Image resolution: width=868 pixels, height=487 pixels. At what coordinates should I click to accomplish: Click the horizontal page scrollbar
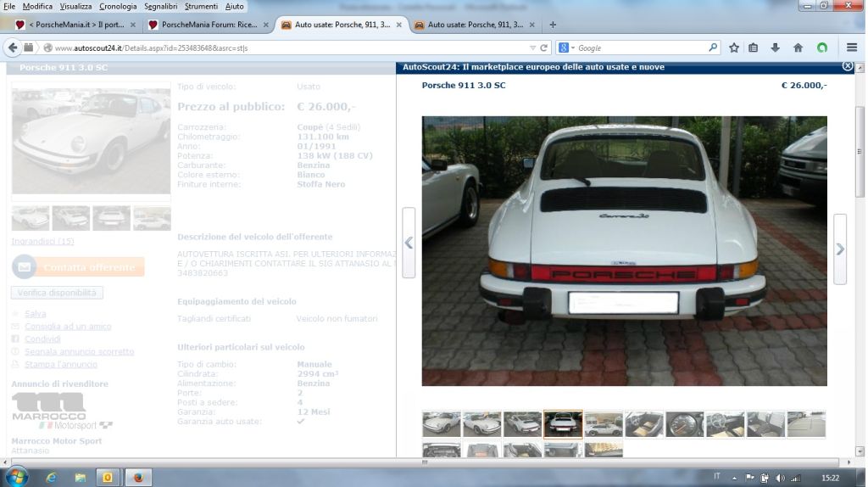pos(426,462)
